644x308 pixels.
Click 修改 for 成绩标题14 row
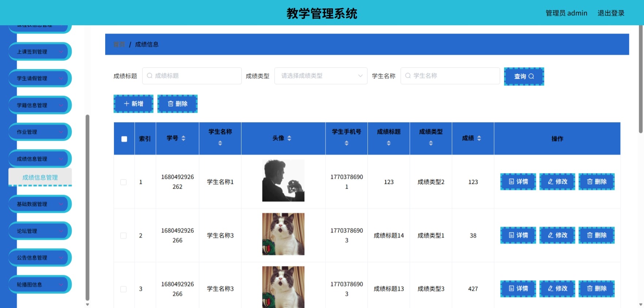(557, 235)
